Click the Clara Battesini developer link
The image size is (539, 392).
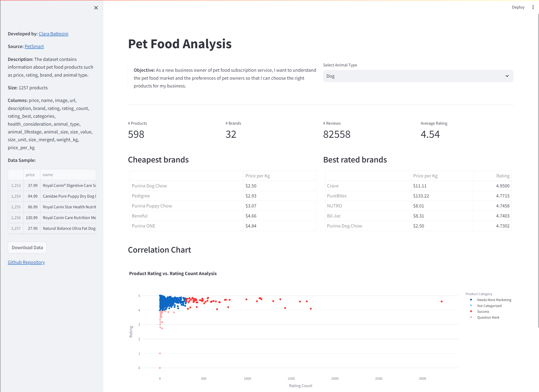click(54, 34)
